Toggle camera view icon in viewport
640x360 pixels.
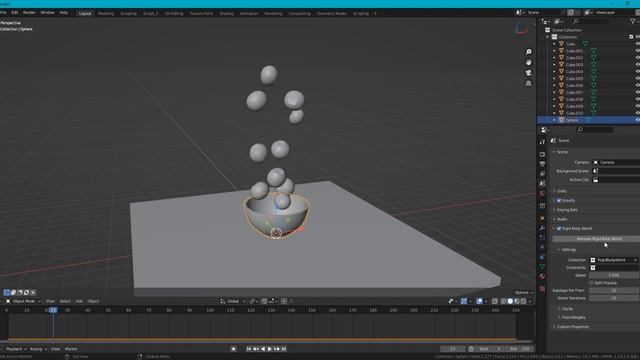pos(528,73)
